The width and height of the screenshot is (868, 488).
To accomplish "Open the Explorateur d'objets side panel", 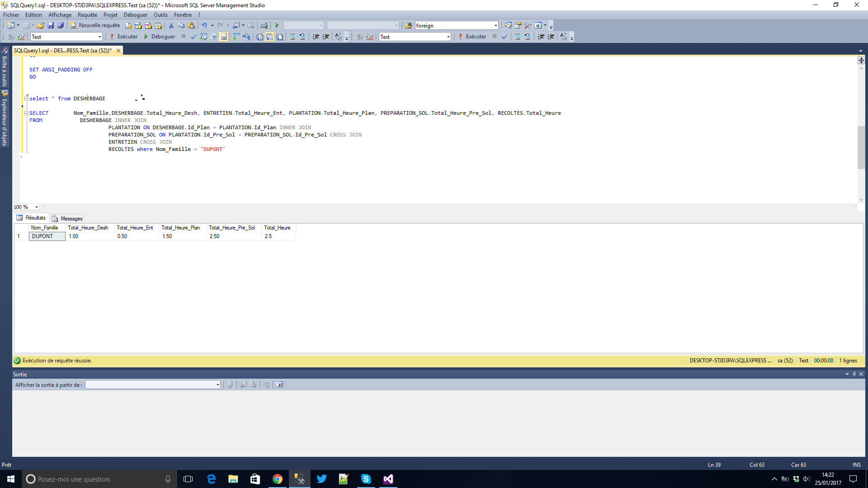I will [5, 119].
